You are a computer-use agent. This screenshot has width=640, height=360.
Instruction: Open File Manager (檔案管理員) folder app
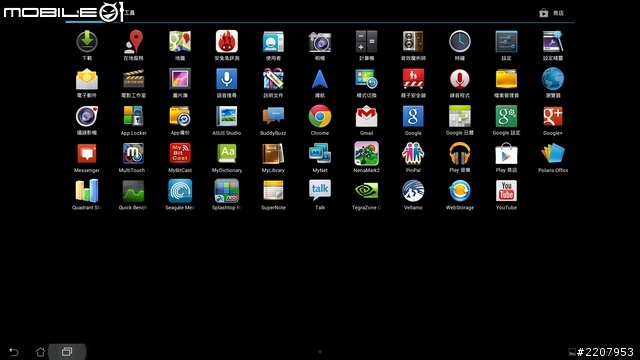[506, 79]
